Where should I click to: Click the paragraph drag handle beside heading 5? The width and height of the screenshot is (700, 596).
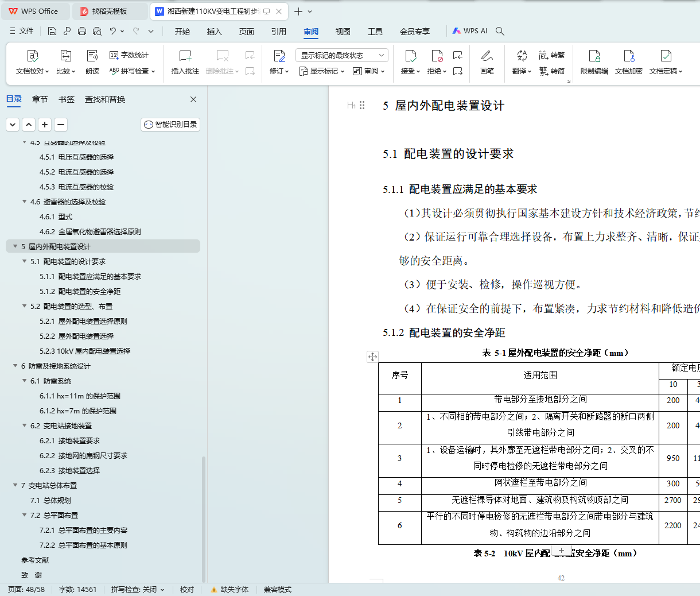point(362,105)
